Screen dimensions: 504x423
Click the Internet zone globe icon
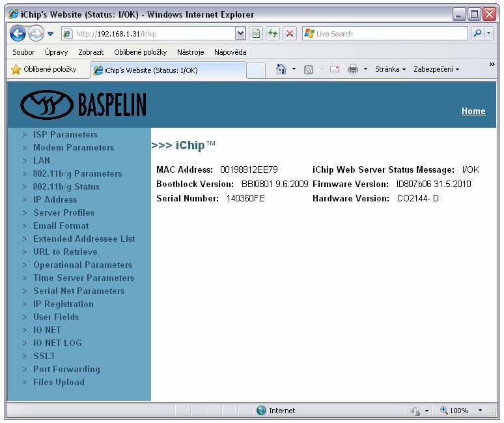coord(261,411)
